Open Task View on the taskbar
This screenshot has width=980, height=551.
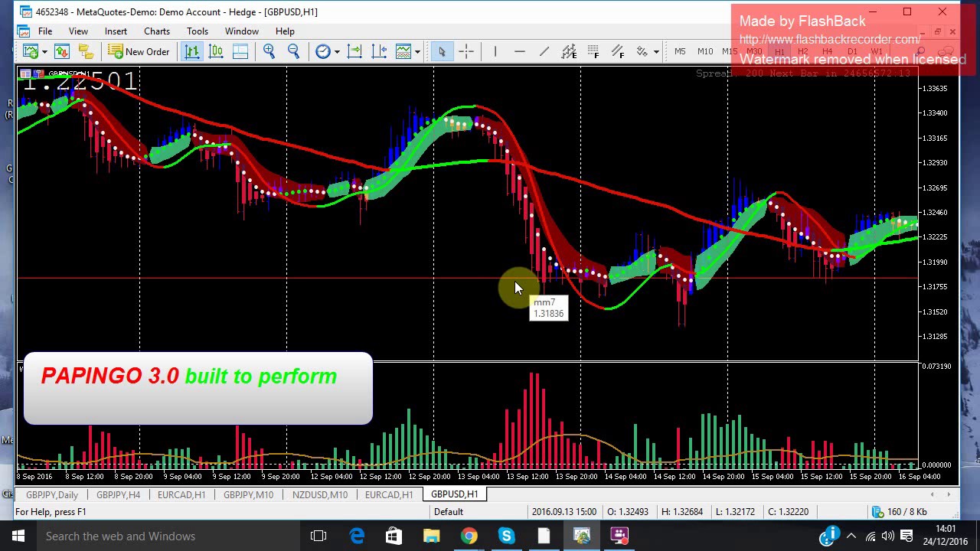318,536
